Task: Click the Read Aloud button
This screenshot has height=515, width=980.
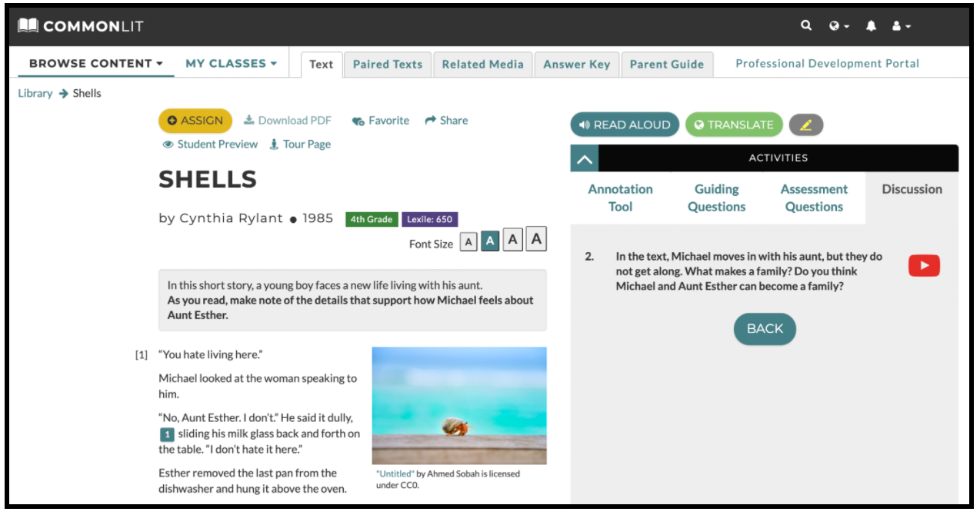Action: 625,125
